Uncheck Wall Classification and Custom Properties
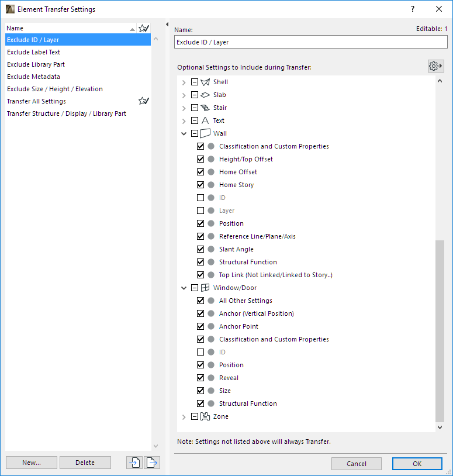Image resolution: width=453 pixels, height=476 pixels. click(x=200, y=146)
